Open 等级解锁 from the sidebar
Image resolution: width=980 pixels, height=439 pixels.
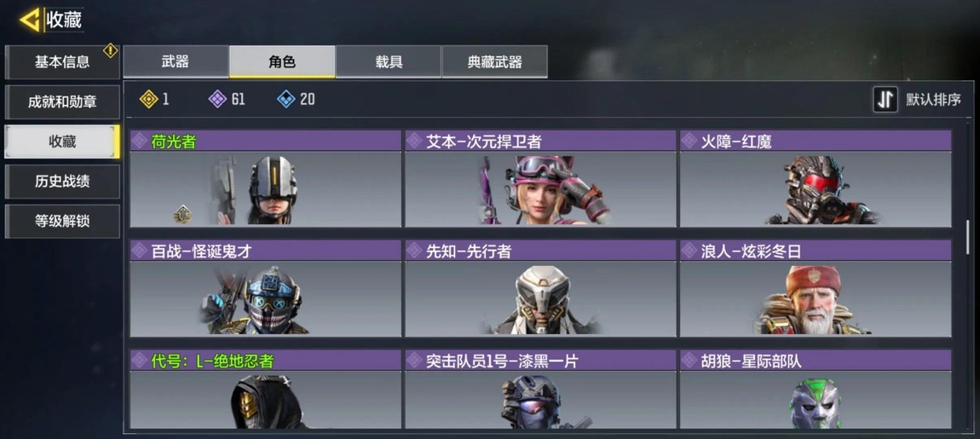pos(62,221)
